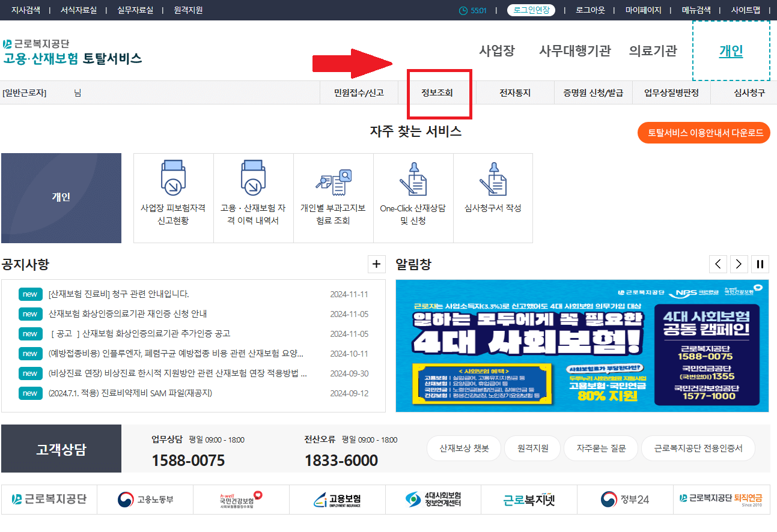This screenshot has width=777, height=532.
Task: Download the 토탈서비스 이용안내서
Action: click(703, 133)
